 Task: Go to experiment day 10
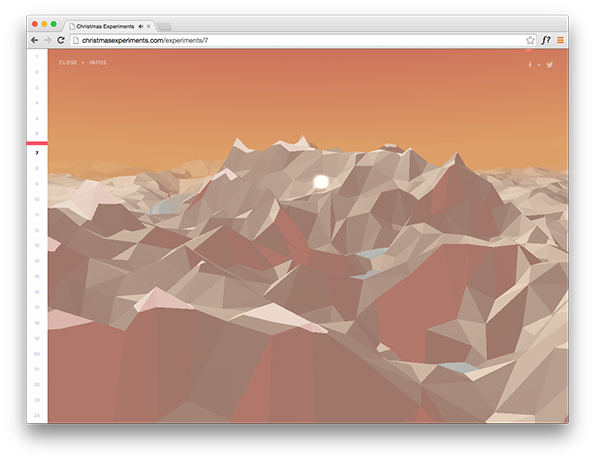37,200
